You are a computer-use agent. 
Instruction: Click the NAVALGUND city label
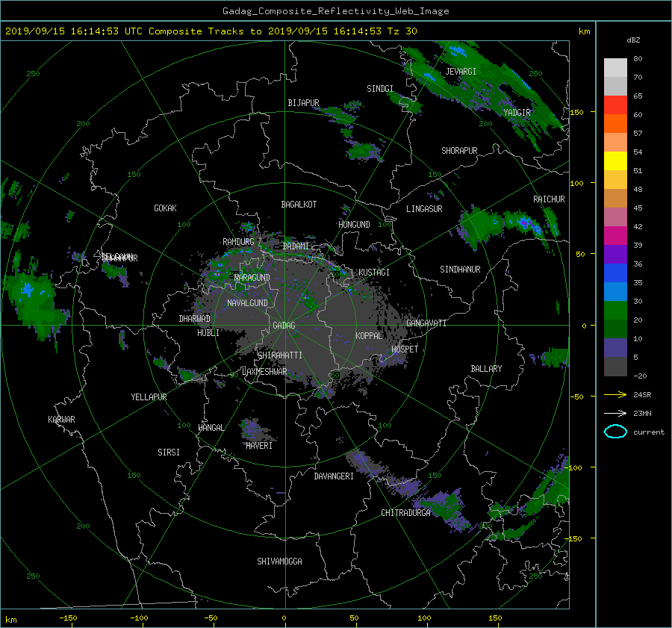tap(247, 303)
